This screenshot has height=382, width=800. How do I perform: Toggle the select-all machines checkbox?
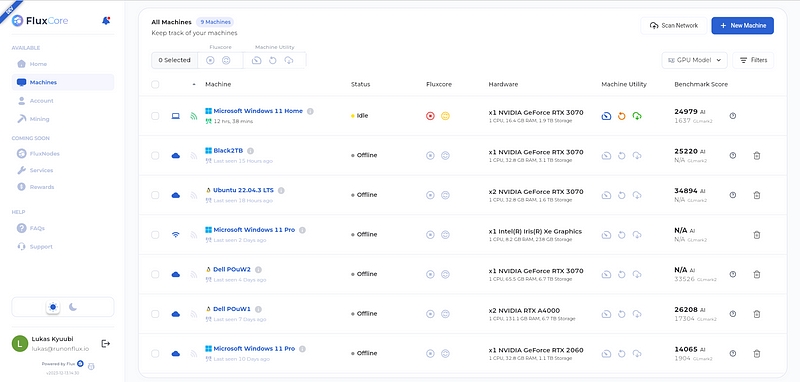tap(155, 85)
